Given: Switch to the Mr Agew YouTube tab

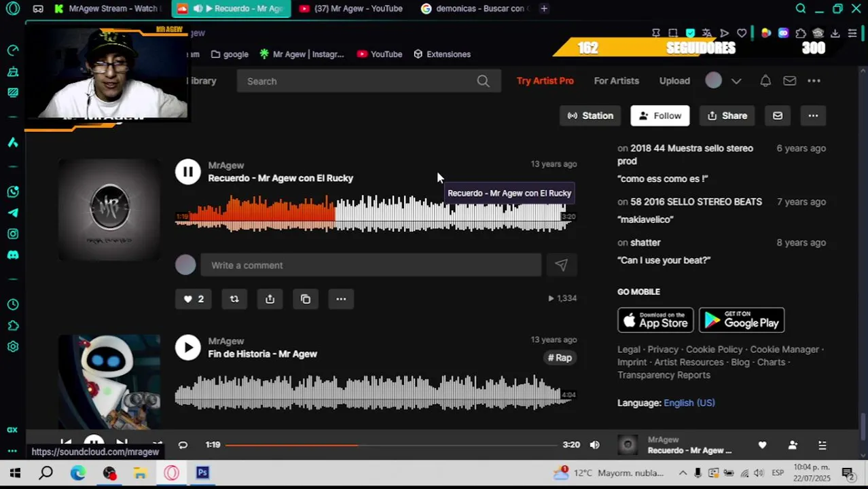Looking at the screenshot, I should tap(351, 9).
